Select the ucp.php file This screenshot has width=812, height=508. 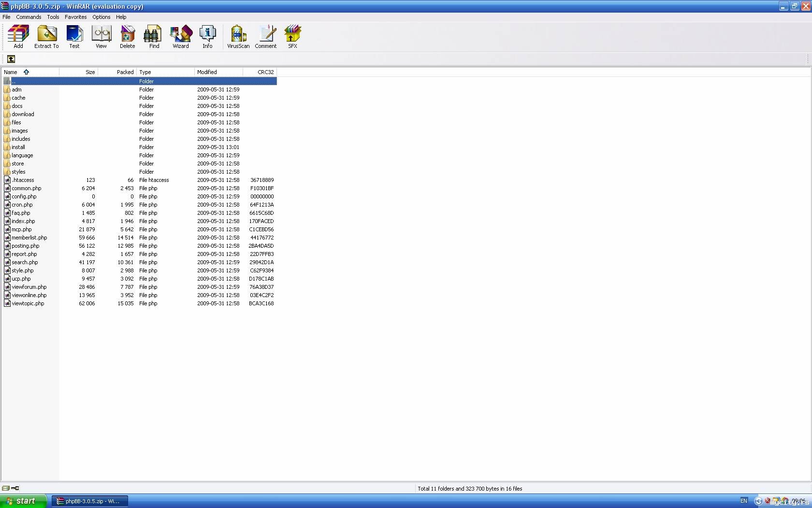(21, 279)
